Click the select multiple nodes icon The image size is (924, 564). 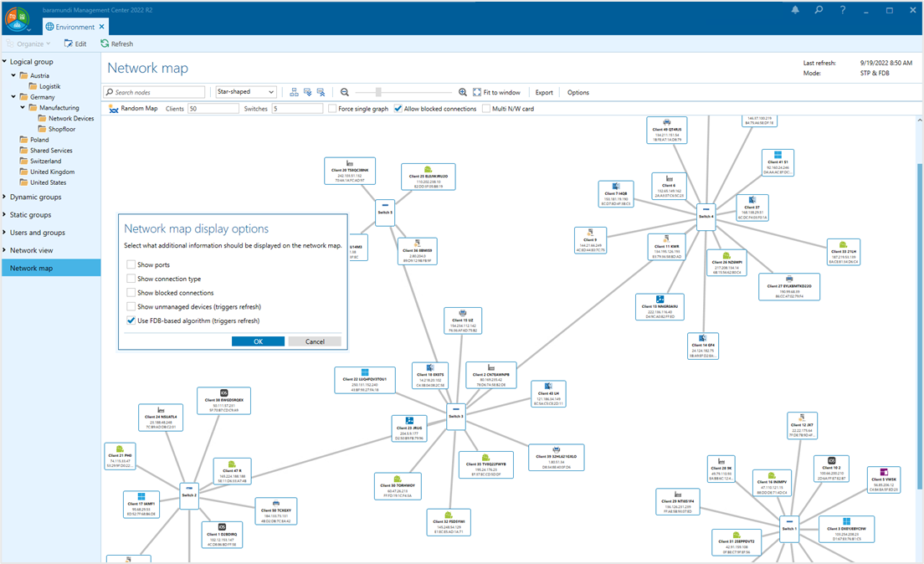pyautogui.click(x=308, y=92)
